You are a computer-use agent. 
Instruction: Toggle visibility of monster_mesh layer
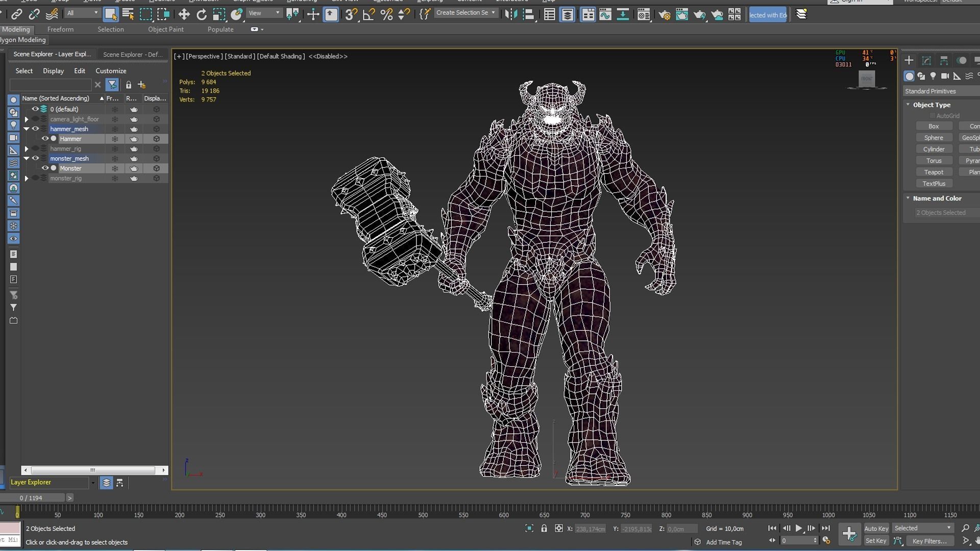pos(35,158)
